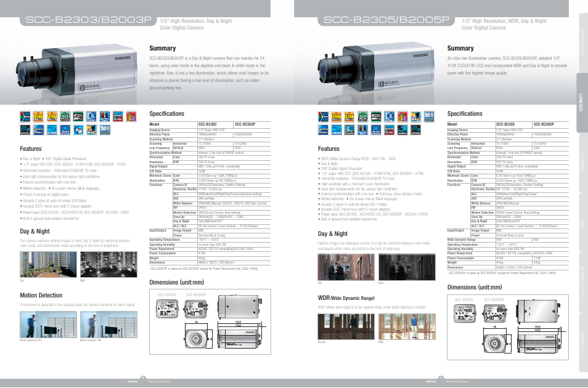Viewport: 588px width, 388px height.
Task: Click the PIP badge on SCC-B2303 page
Action: [x=91, y=130]
